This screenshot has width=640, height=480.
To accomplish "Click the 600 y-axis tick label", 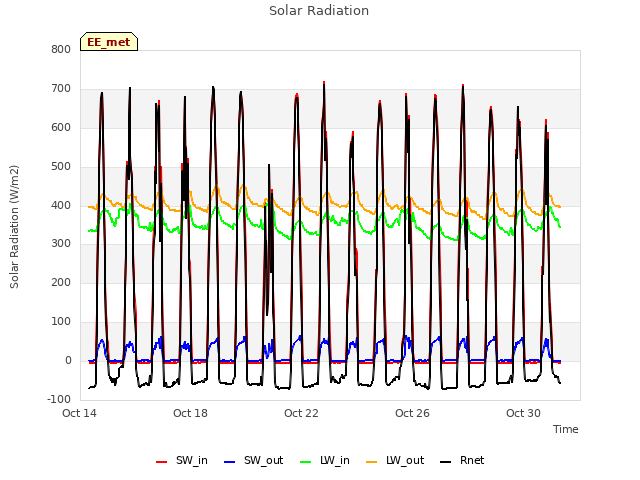I will pyautogui.click(x=61, y=127).
